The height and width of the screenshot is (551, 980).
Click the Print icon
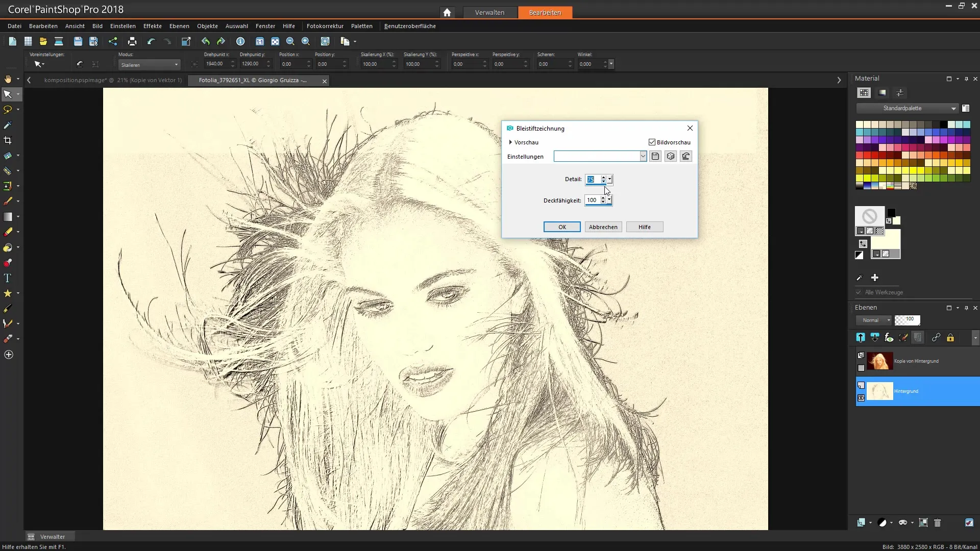pyautogui.click(x=132, y=41)
